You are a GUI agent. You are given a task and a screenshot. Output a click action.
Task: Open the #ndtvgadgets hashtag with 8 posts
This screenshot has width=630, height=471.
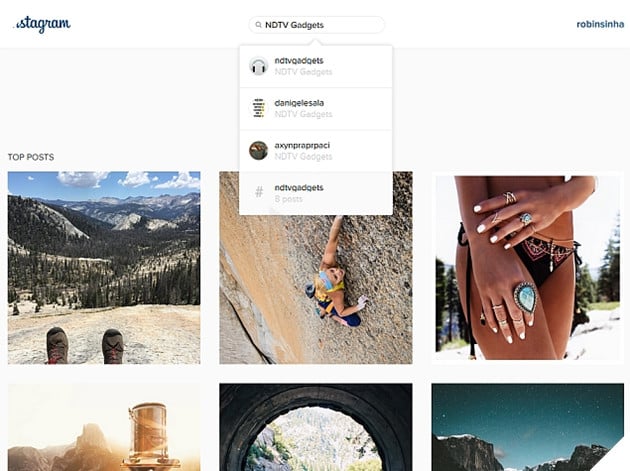click(316, 193)
